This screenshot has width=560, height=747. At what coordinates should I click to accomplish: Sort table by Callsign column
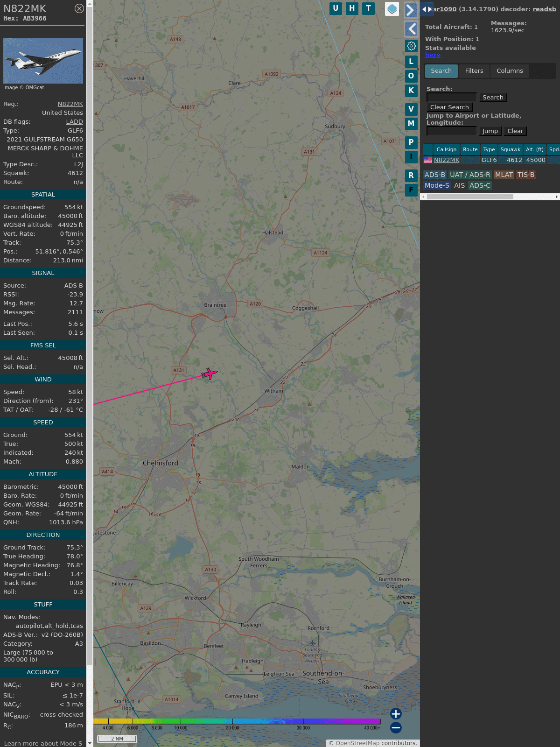(x=446, y=149)
